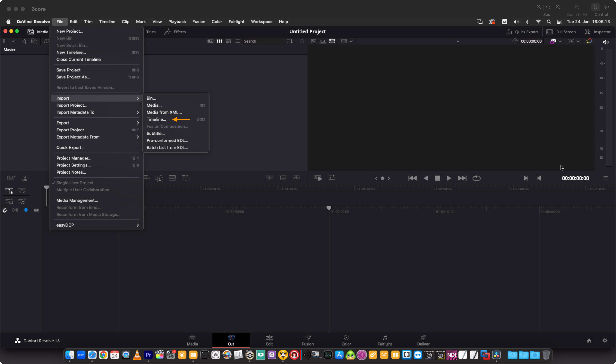Go to the Deliver page
Image resolution: width=616 pixels, height=364 pixels.
pyautogui.click(x=423, y=340)
